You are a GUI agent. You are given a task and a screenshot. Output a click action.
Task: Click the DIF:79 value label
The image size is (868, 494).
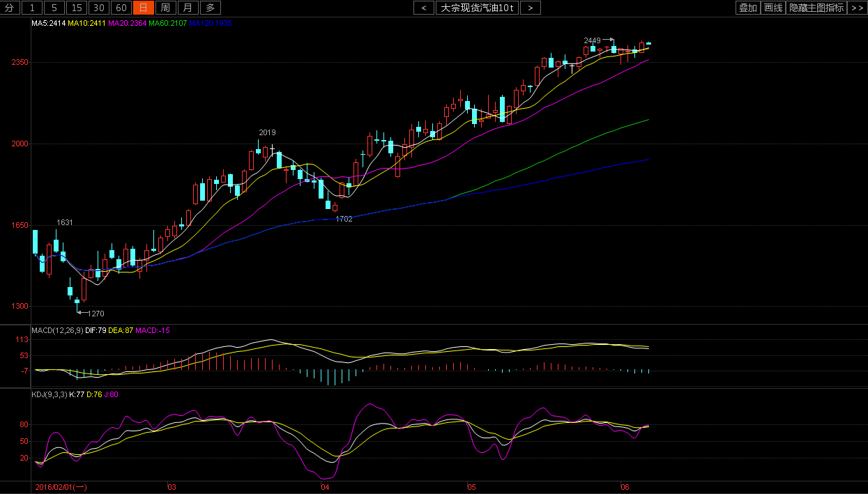click(95, 330)
